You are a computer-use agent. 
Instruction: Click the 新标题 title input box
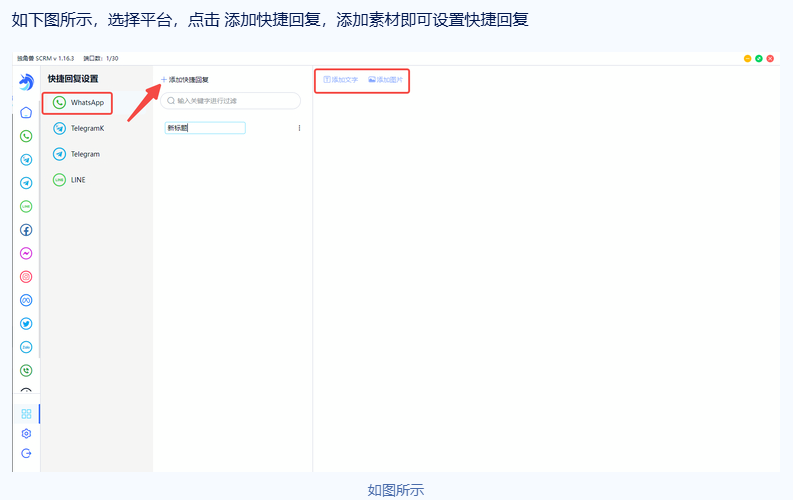coord(205,128)
